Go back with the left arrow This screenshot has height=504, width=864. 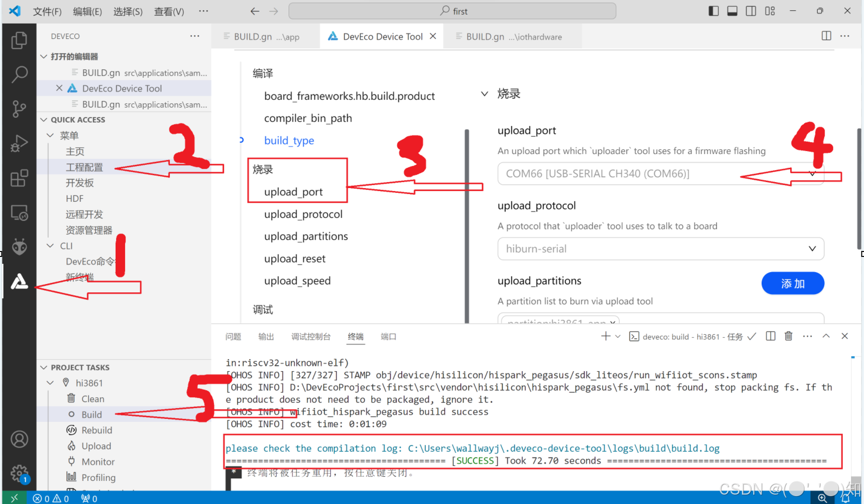(255, 11)
